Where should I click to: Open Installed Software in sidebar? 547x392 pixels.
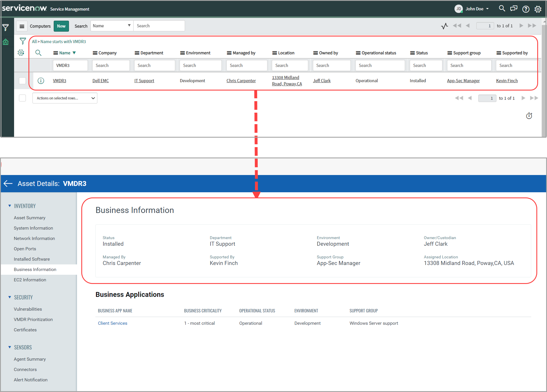[x=32, y=259]
